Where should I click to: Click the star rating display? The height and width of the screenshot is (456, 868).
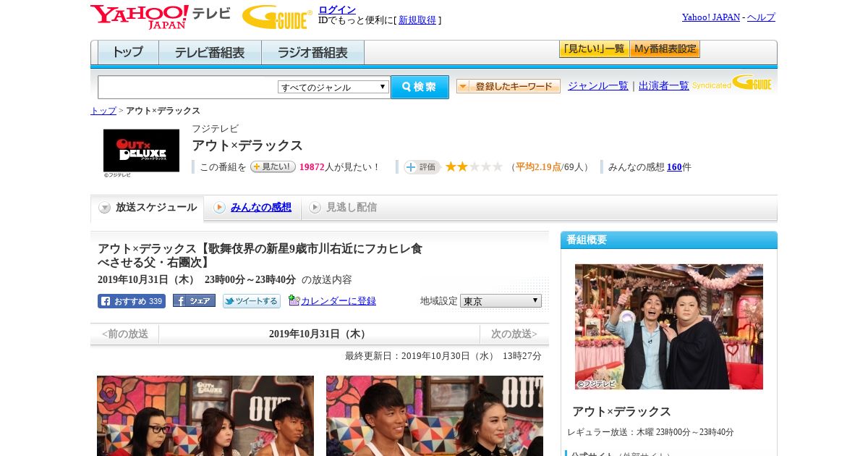pyautogui.click(x=474, y=167)
